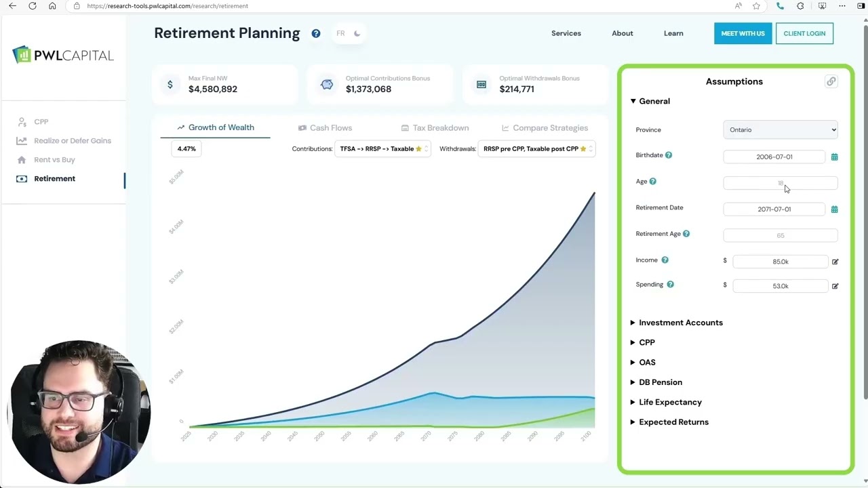Image resolution: width=868 pixels, height=488 pixels.
Task: Click the MEET WITH US button
Action: 743,33
